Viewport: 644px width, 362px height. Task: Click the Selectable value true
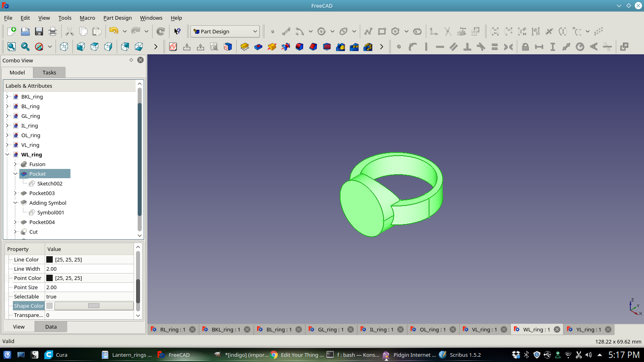point(89,296)
